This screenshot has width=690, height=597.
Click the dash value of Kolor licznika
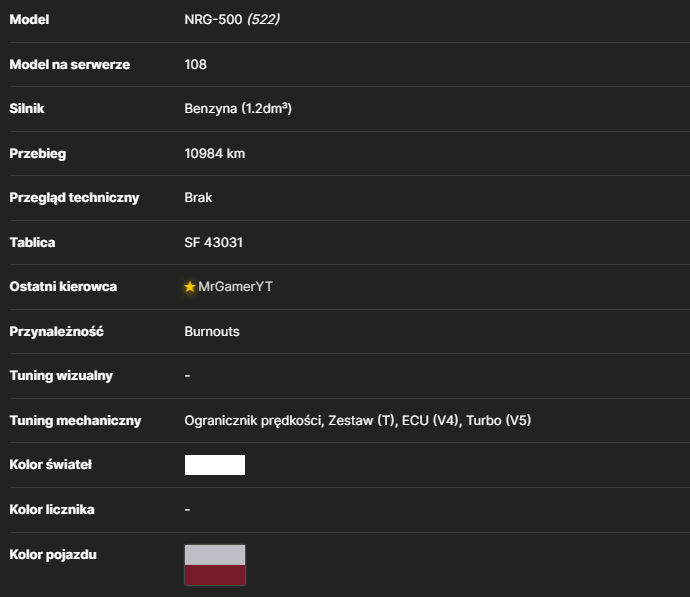tap(187, 509)
